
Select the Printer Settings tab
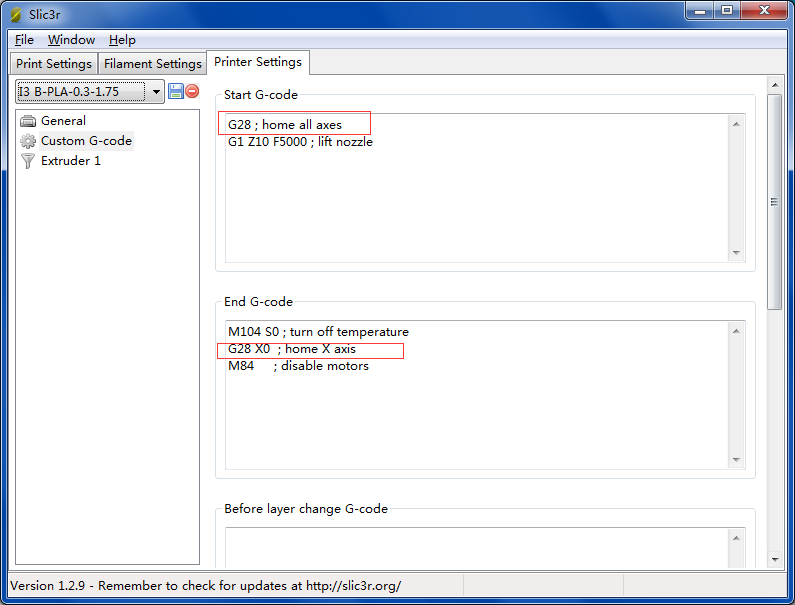pyautogui.click(x=258, y=62)
